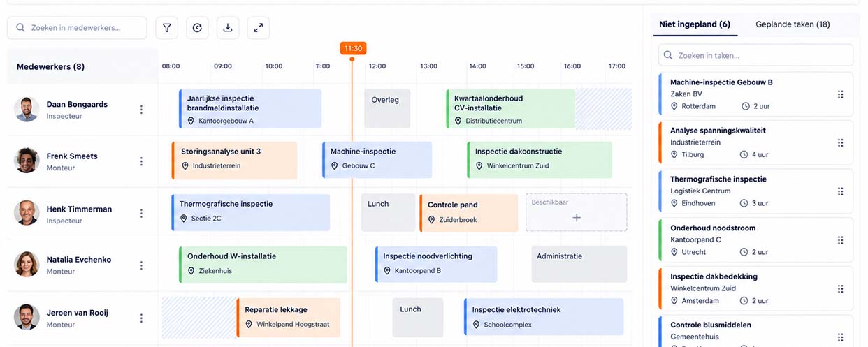Grab handle of unscheduled Thermografische inspectie task

pos(841,191)
